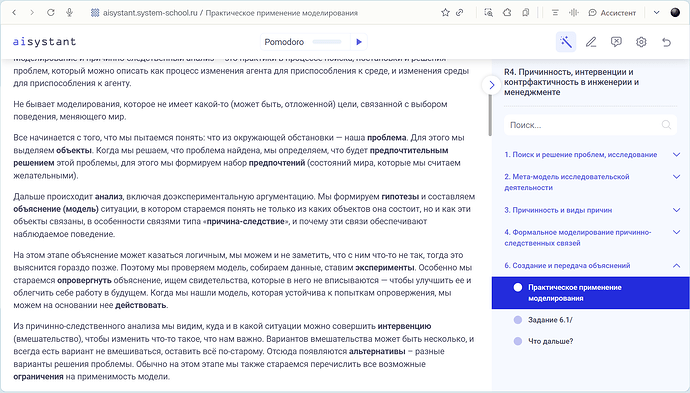Open section 6. Создание и передача объяснений
This screenshot has height=393, width=690.
click(x=567, y=265)
